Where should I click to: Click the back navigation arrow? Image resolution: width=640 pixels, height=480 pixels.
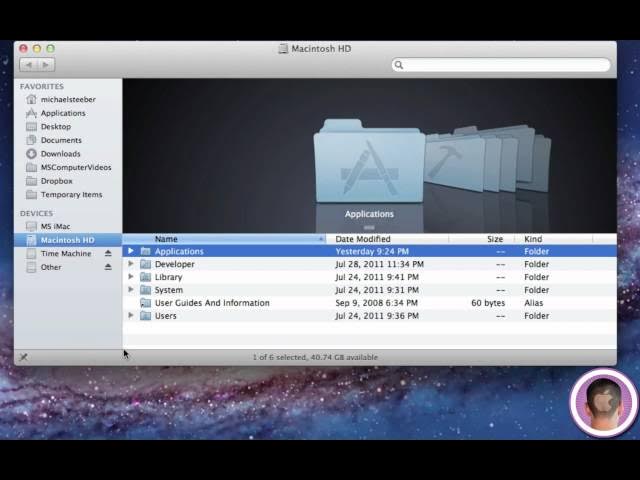(28, 64)
